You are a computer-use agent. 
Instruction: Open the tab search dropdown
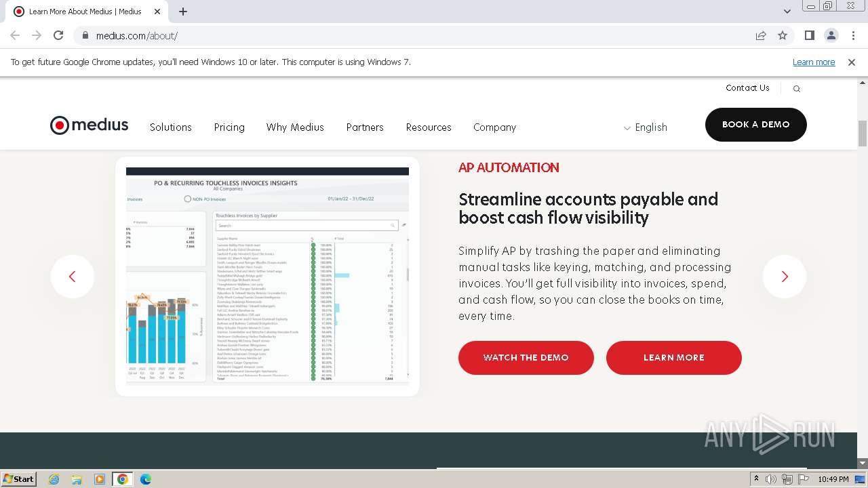[x=787, y=12]
